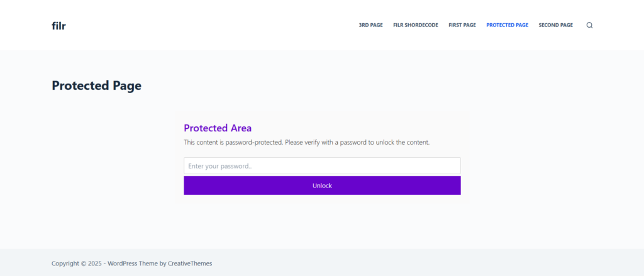Click the filr site logo

point(58,26)
